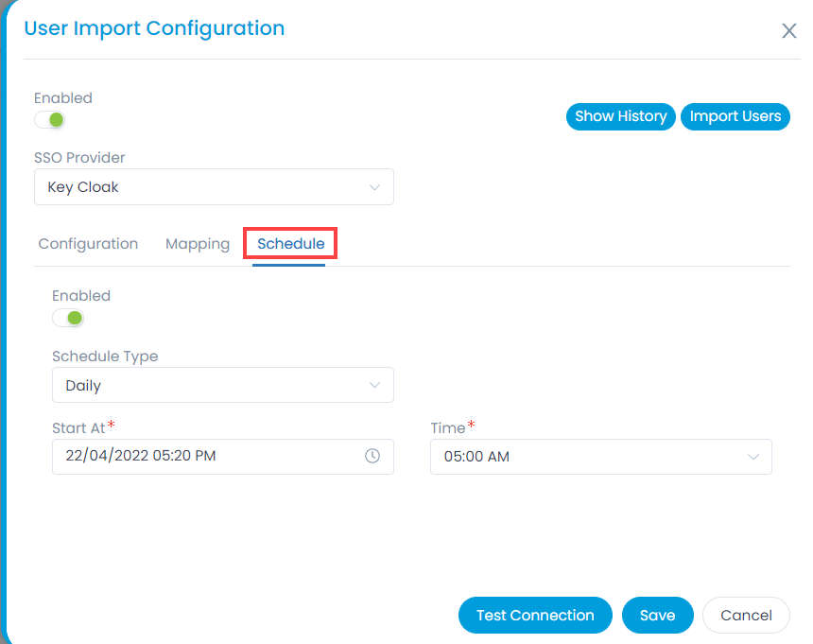Click the User Import Configuration title
The image size is (813, 644).
(154, 28)
